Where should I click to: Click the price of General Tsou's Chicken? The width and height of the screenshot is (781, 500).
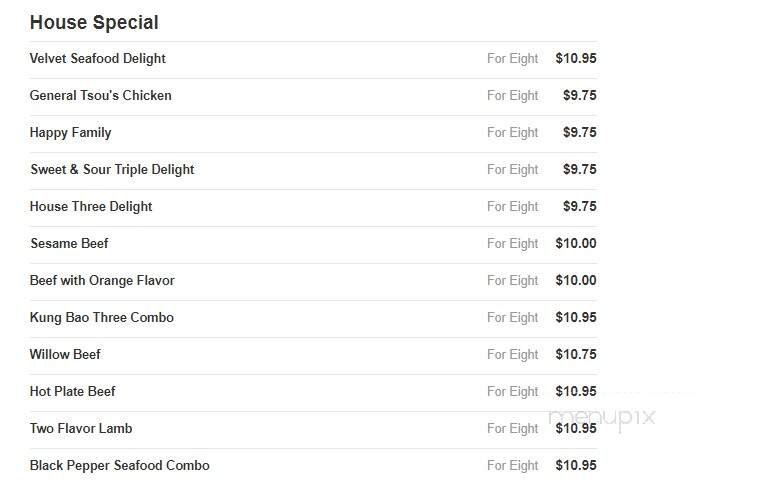[580, 96]
